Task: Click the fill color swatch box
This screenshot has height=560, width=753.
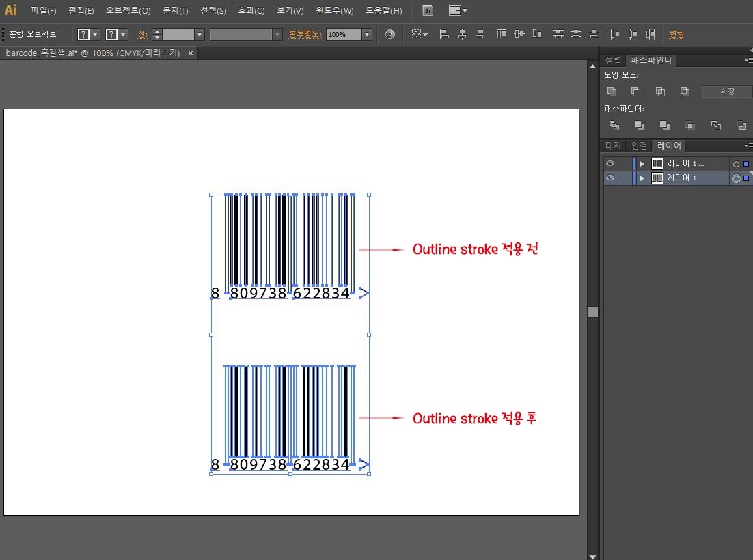Action: pyautogui.click(x=83, y=35)
